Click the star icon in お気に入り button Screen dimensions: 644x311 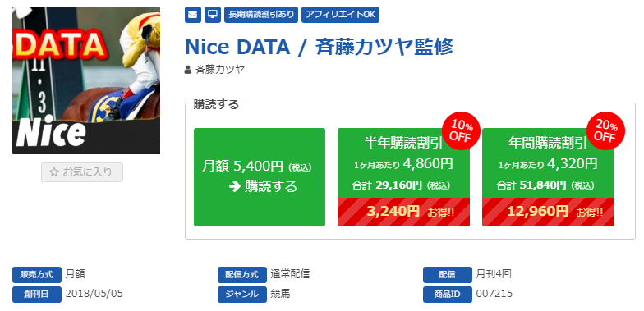[54, 172]
